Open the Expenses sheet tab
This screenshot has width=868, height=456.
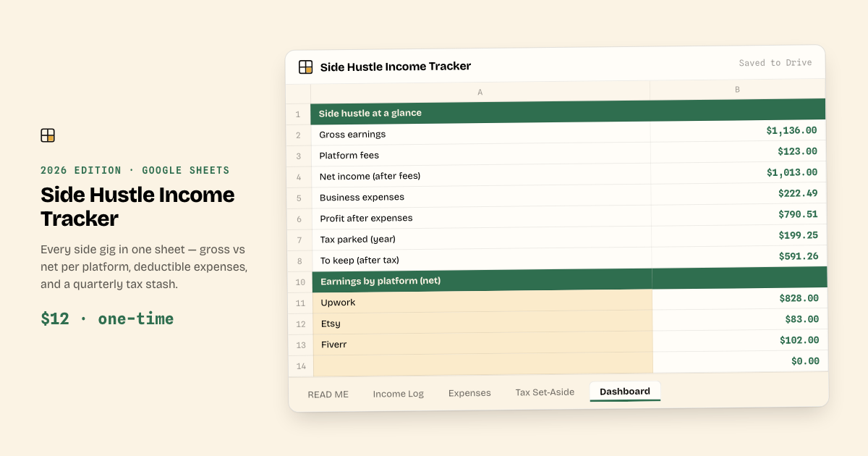click(469, 393)
